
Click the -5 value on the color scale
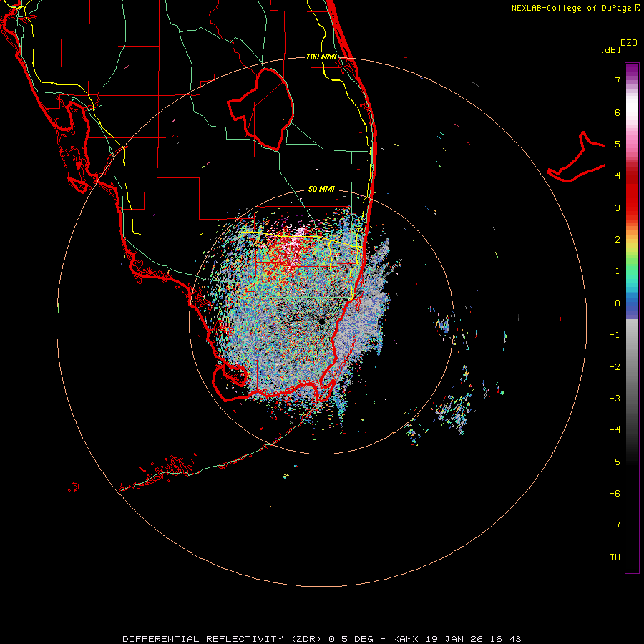coord(615,462)
